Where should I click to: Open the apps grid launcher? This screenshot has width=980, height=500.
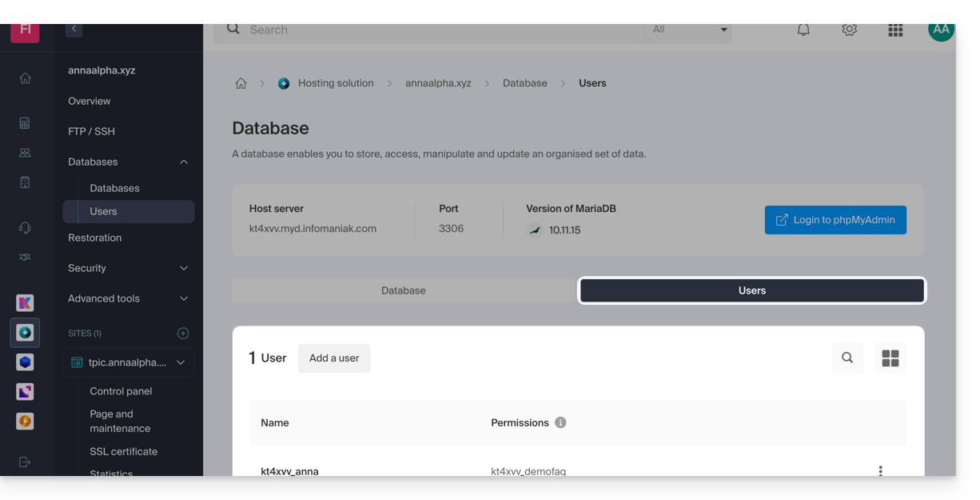pyautogui.click(x=895, y=30)
